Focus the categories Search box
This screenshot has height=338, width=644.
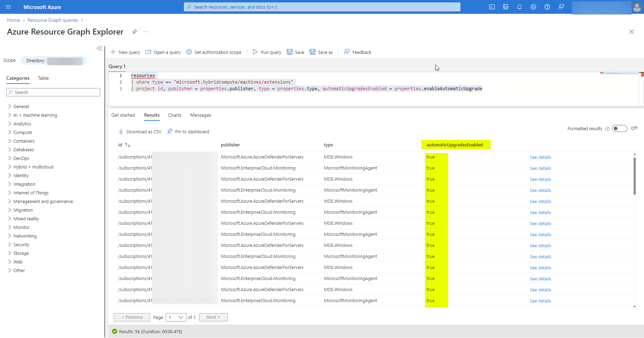(53, 92)
